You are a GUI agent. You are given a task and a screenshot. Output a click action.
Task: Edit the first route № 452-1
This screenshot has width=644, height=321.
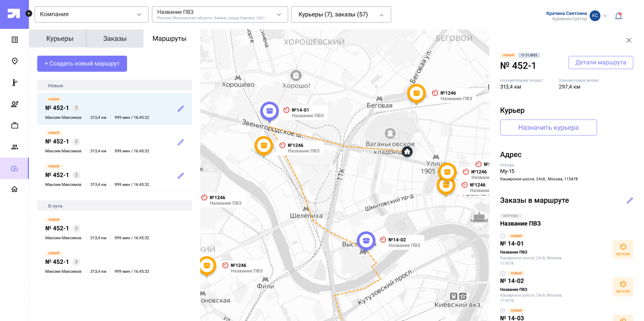[181, 109]
